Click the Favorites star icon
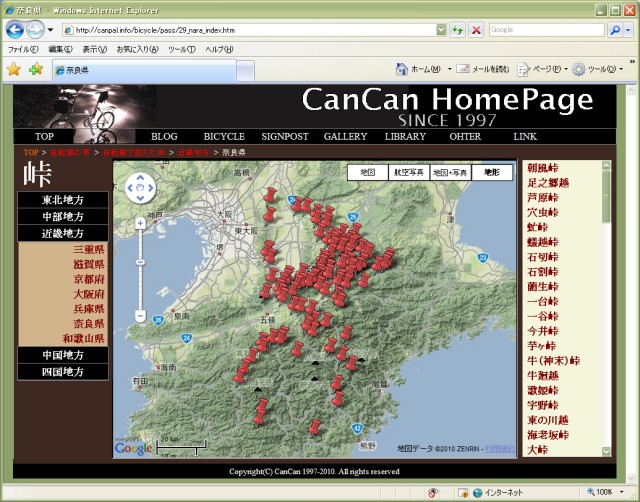The width and height of the screenshot is (640, 502). click(14, 69)
